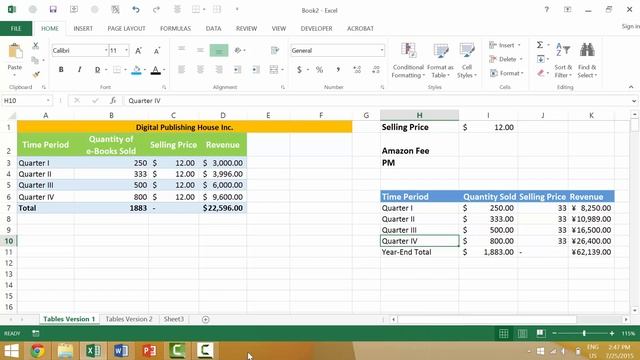Click Sign in link

coord(630,26)
